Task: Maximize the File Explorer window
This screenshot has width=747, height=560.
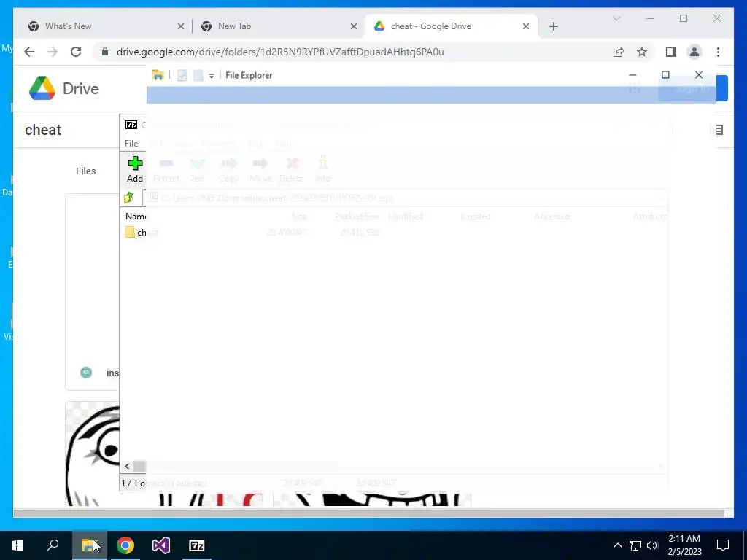Action: [665, 75]
